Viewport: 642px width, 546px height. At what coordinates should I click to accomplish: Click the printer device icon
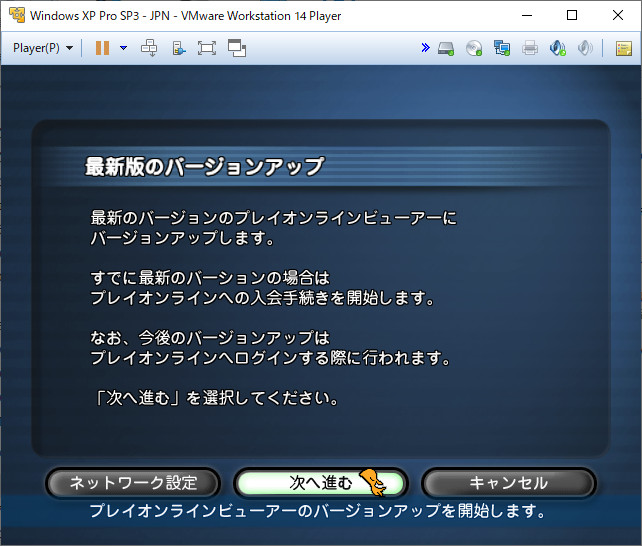530,48
